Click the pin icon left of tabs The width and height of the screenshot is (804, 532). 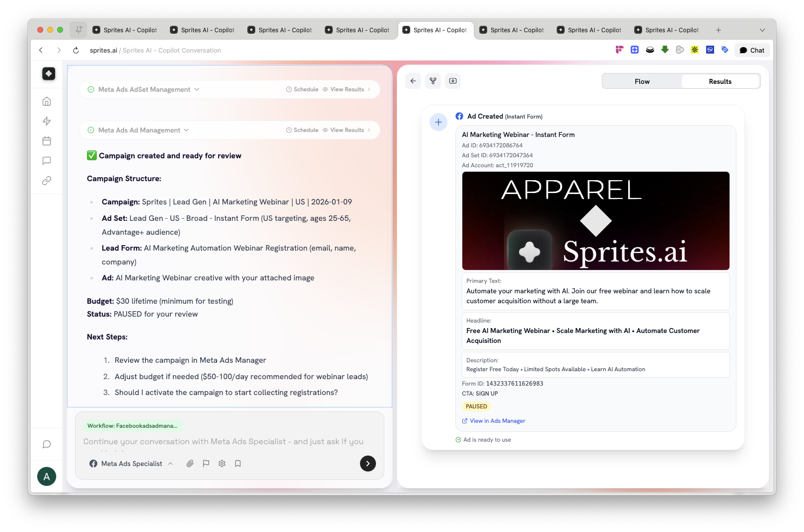78,30
